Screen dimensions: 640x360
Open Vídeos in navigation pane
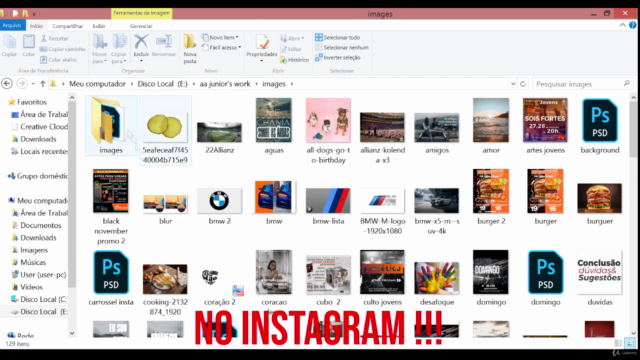coord(31,287)
